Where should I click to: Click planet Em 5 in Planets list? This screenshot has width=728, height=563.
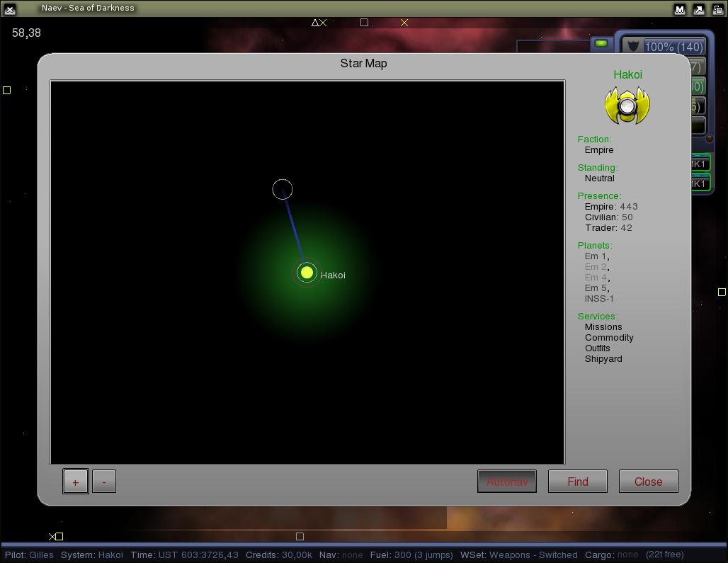pos(596,288)
